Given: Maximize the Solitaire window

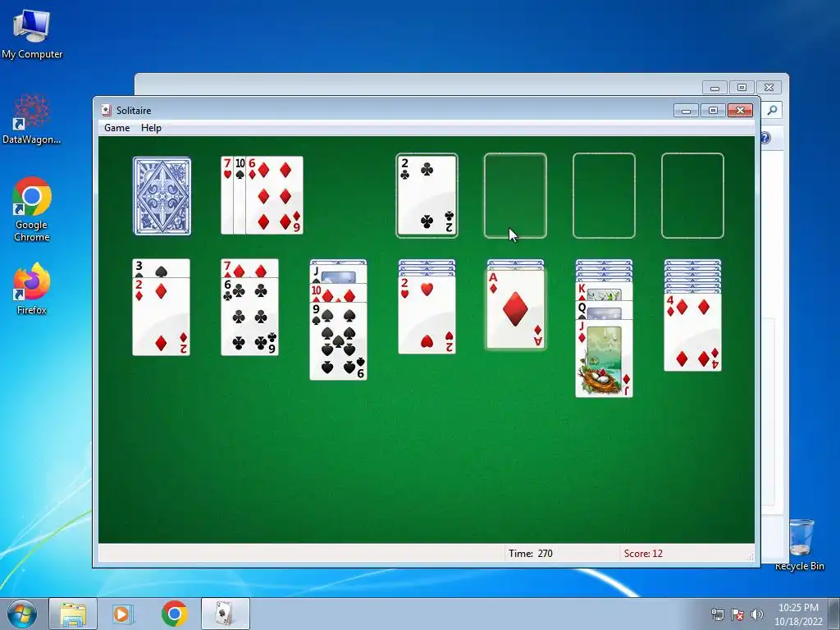Looking at the screenshot, I should click(x=713, y=111).
